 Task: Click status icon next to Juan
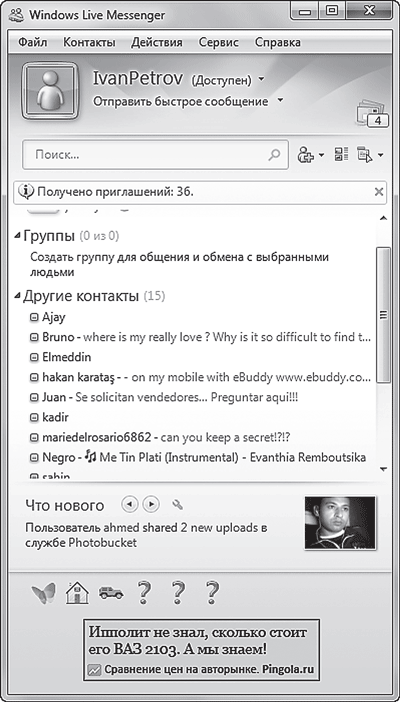34,398
